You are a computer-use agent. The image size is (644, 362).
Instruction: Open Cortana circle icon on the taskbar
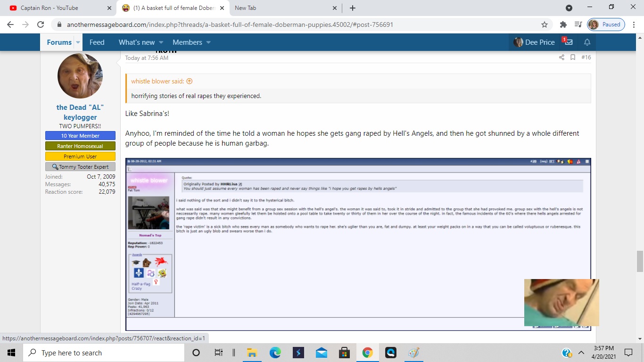(196, 353)
